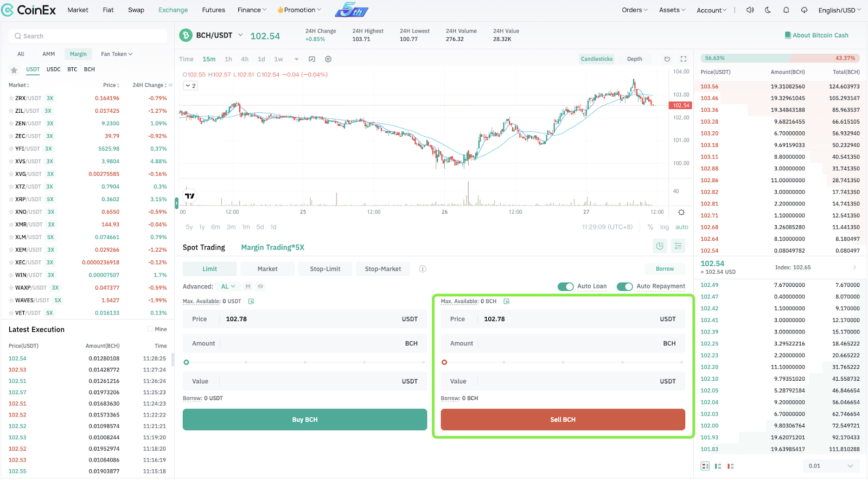This screenshot has height=480, width=868.
Task: Toggle the sound speaker icon
Action: [750, 10]
